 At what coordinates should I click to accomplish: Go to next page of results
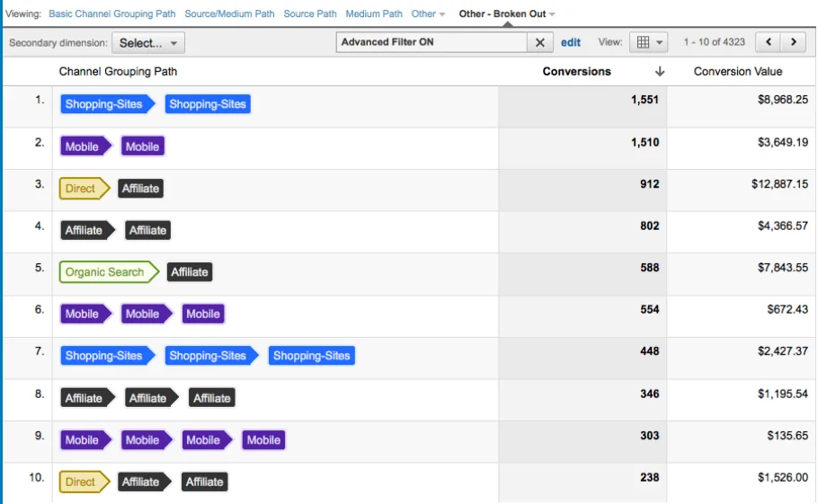pos(794,42)
